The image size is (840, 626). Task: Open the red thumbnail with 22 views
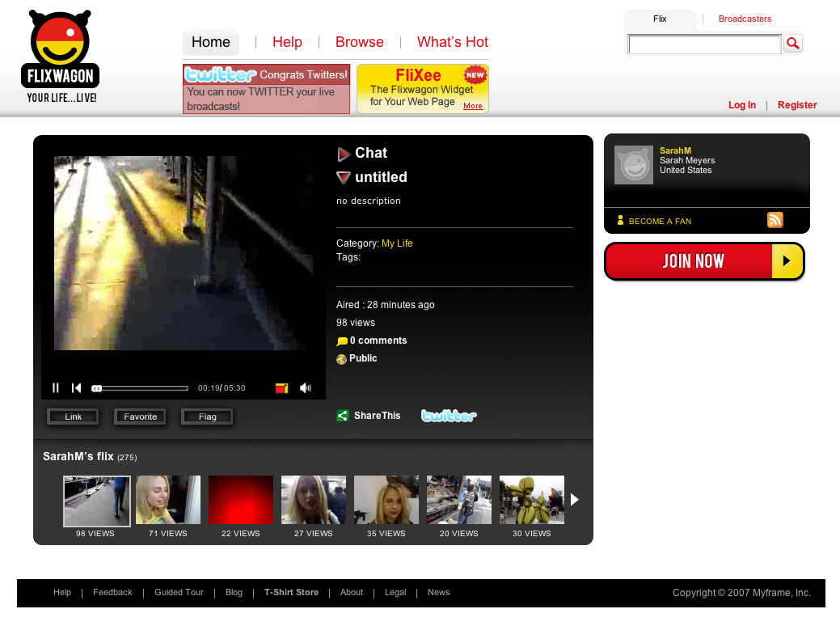[x=241, y=500]
